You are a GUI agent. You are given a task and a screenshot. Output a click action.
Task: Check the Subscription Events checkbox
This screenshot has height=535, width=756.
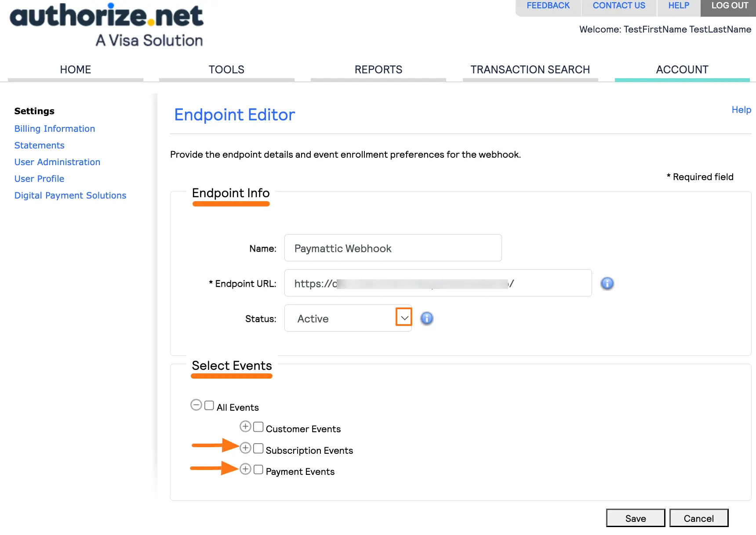click(258, 448)
